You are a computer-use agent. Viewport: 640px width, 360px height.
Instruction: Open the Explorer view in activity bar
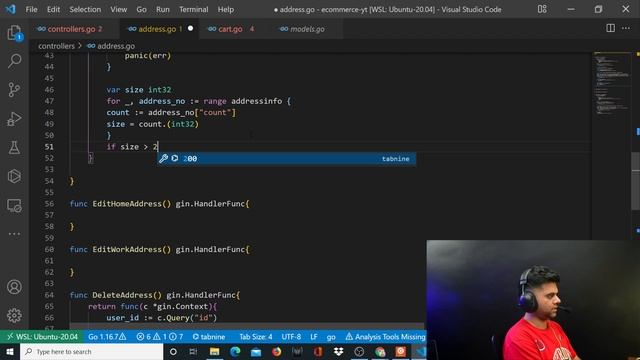click(14, 33)
